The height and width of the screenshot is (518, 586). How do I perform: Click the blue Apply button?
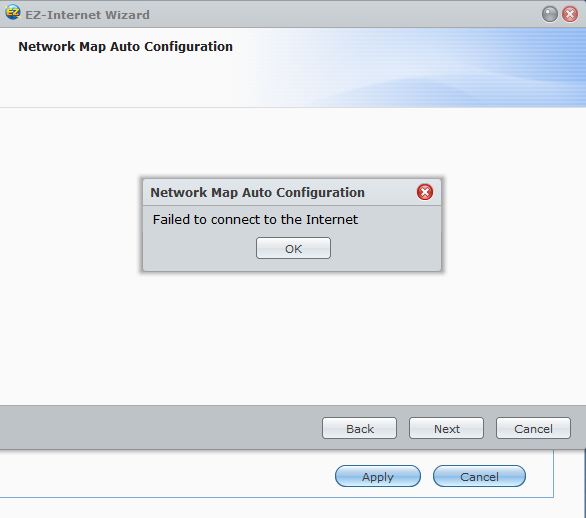tap(378, 476)
